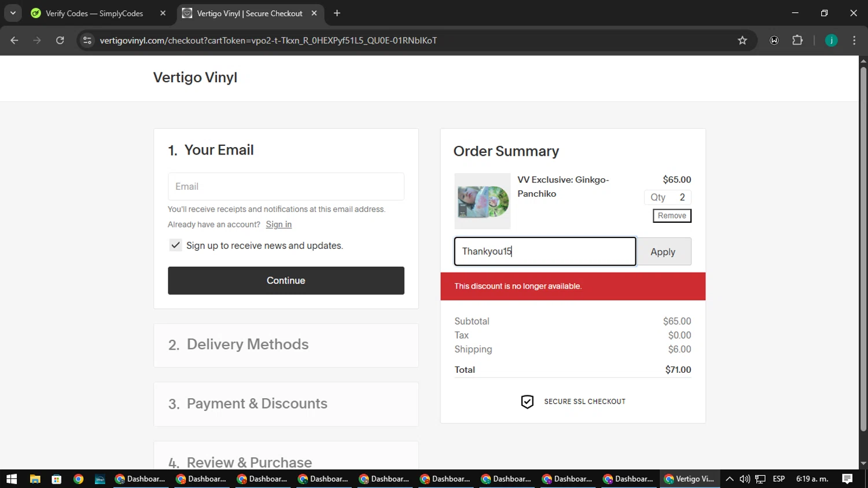Viewport: 868px width, 488px height.
Task: Open the network status icon in the tray
Action: 760,479
